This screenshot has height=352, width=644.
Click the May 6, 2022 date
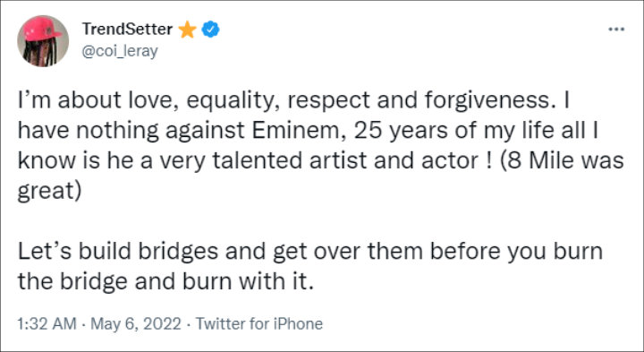pyautogui.click(x=136, y=323)
